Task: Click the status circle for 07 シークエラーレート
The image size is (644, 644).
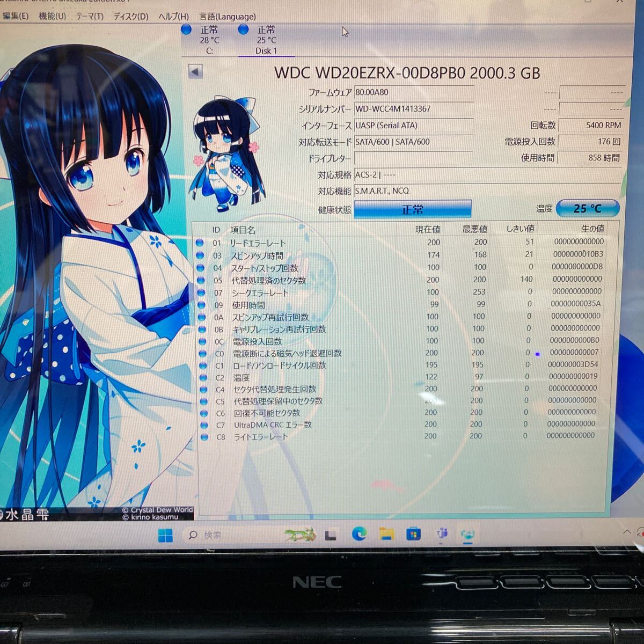Action: point(201,293)
